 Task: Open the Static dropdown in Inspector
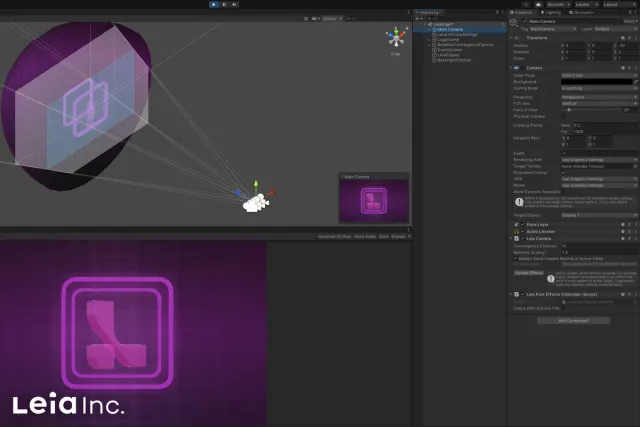tap(629, 21)
